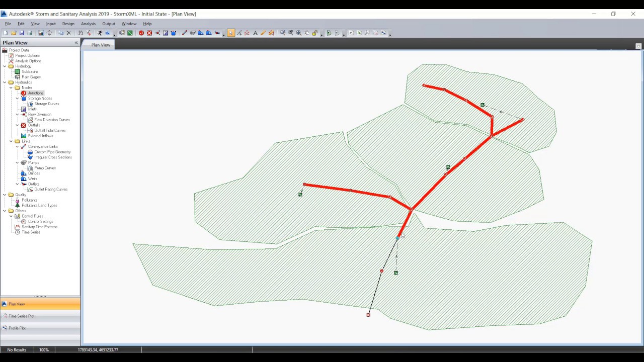
Task: Select the Inlet tool in the toolbar
Action: coord(166,33)
